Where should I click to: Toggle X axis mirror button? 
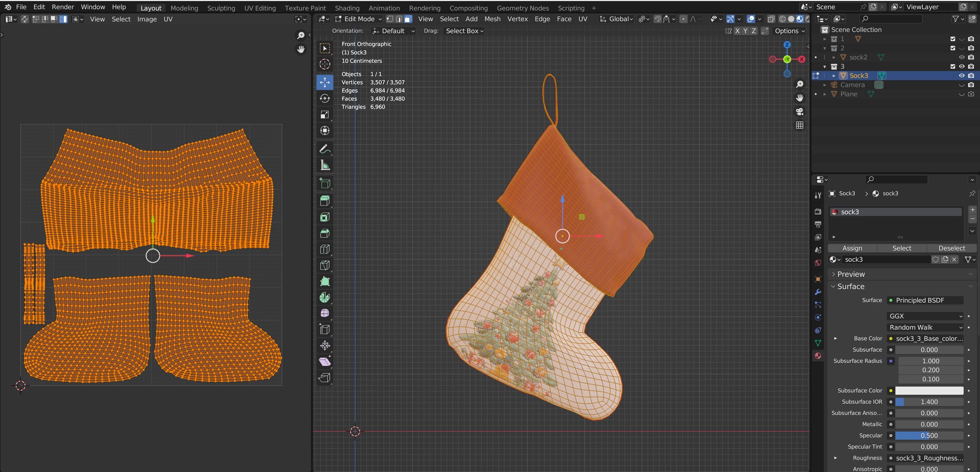pyautogui.click(x=737, y=31)
